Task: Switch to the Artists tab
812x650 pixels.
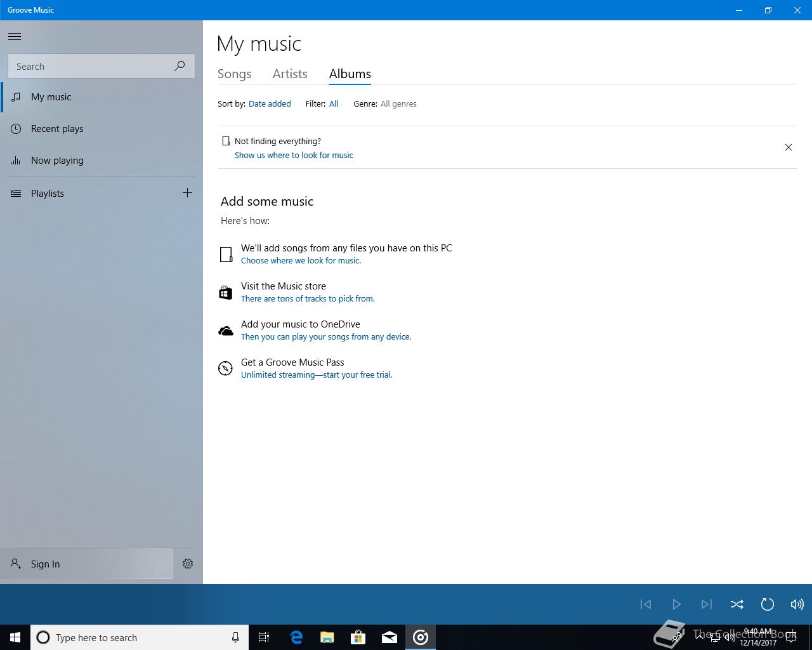Action: coord(290,74)
